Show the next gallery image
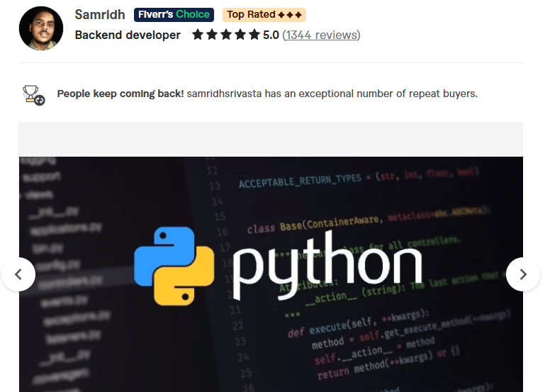The height and width of the screenshot is (392, 550). [x=523, y=274]
